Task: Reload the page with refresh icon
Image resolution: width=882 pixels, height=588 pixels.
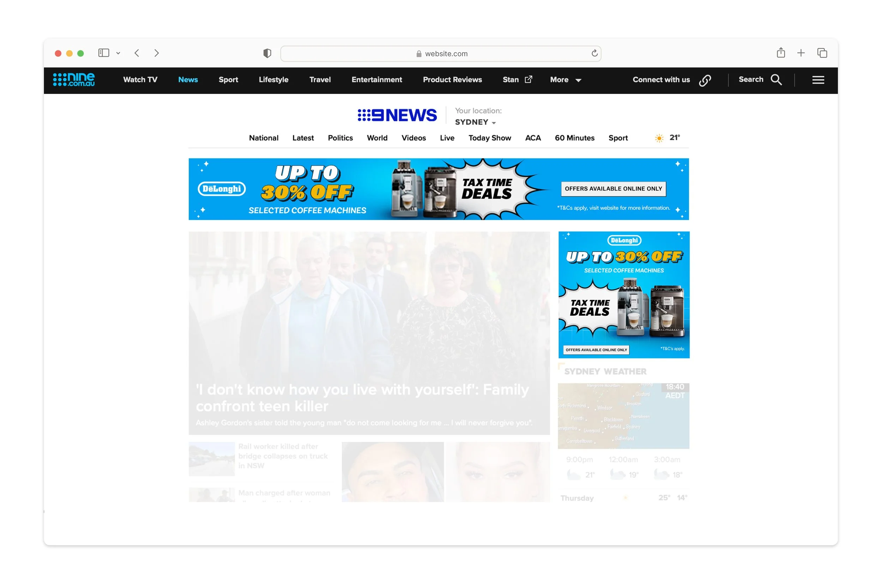Action: [594, 53]
